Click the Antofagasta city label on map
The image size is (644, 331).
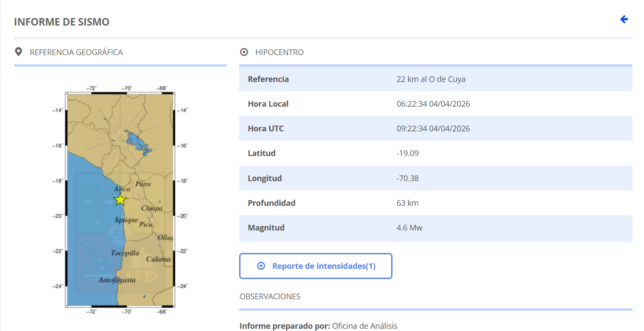coord(117,280)
